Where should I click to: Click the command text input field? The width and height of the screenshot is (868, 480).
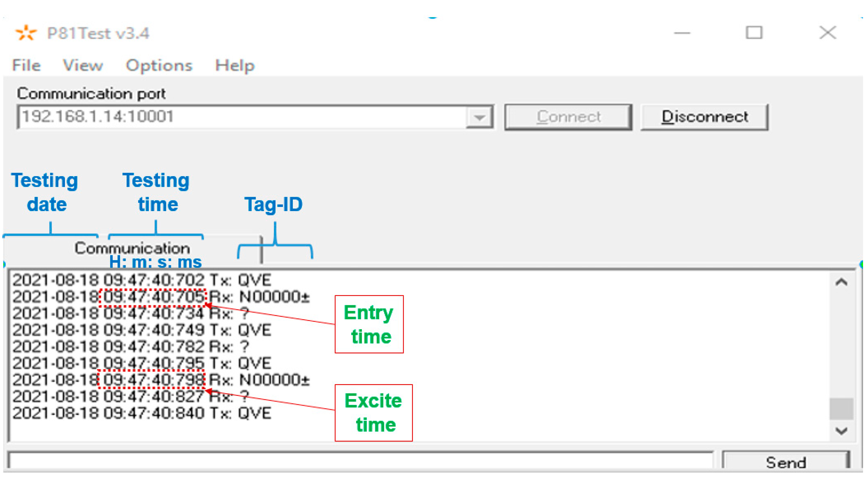(360, 460)
